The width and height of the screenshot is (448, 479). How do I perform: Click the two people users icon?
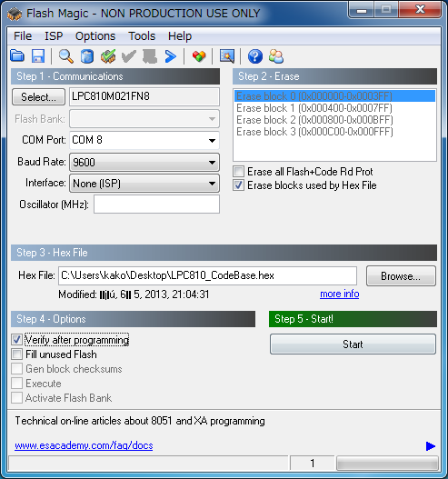coord(276,56)
